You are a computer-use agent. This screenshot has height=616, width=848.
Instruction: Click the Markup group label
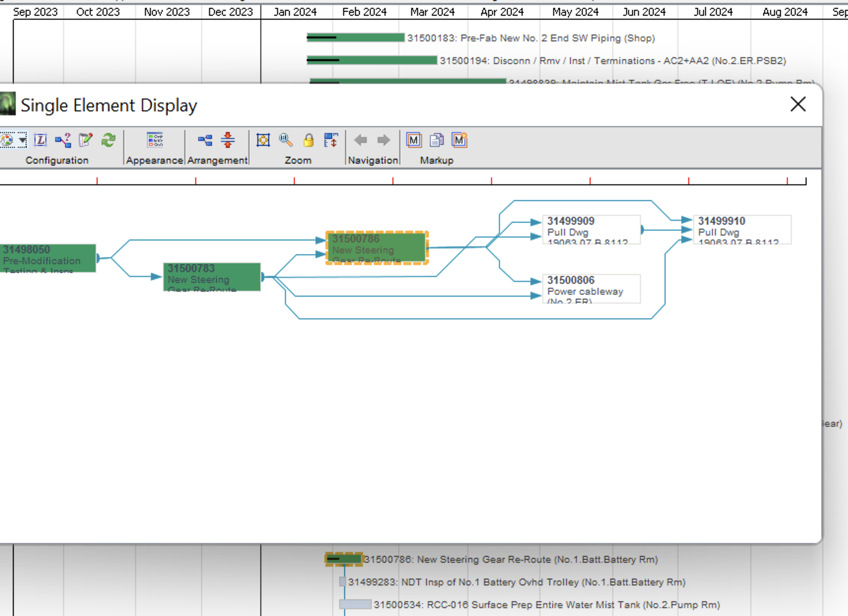click(x=436, y=160)
